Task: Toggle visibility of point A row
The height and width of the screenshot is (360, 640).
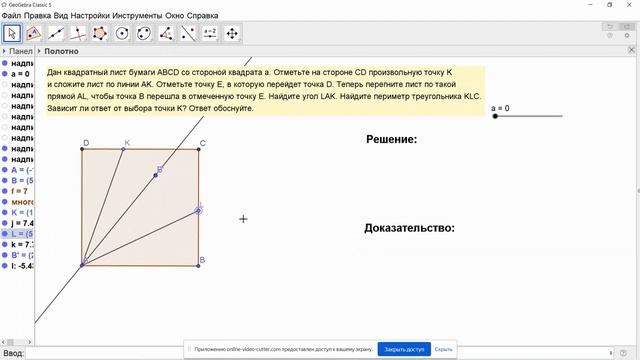Action: tap(5, 170)
